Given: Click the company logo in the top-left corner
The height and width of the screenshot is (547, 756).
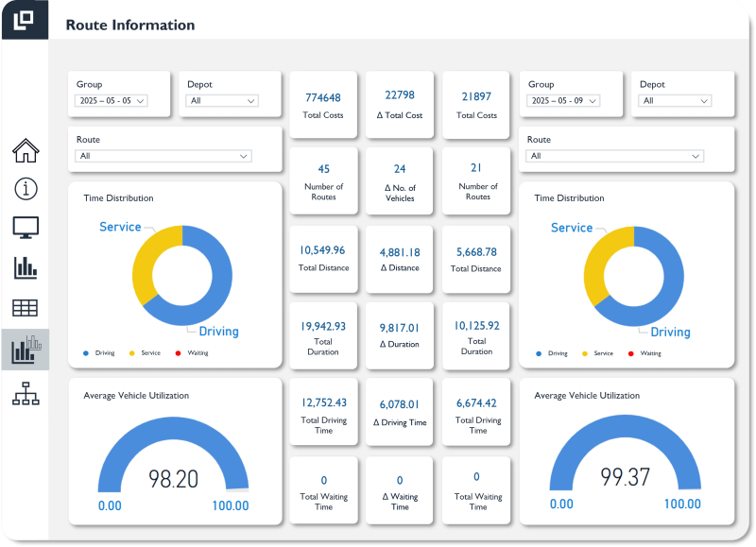Looking at the screenshot, I should pyautogui.click(x=25, y=19).
